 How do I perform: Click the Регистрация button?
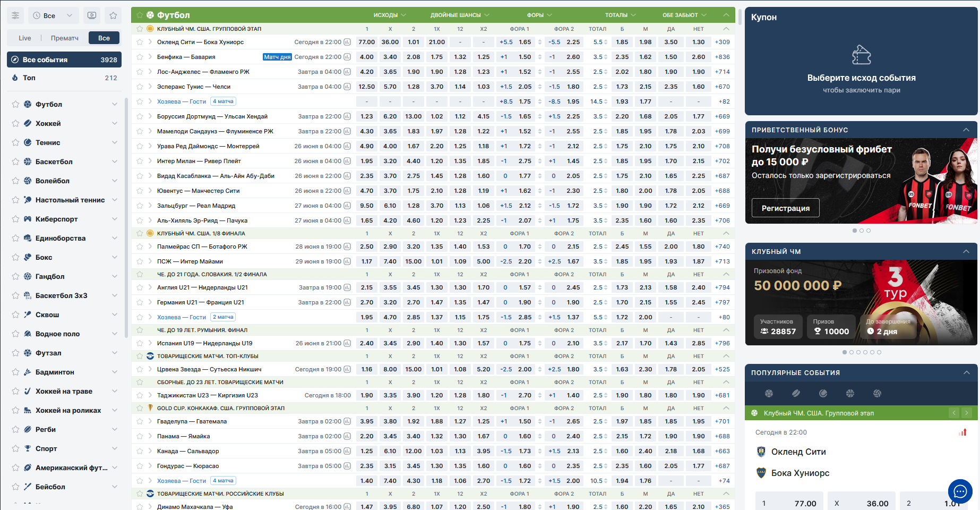coord(786,208)
